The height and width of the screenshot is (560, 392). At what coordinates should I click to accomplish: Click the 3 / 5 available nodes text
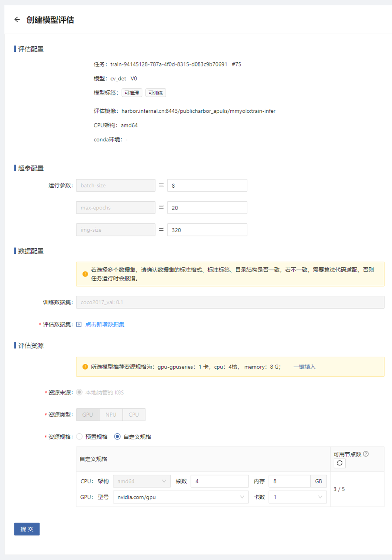339,489
